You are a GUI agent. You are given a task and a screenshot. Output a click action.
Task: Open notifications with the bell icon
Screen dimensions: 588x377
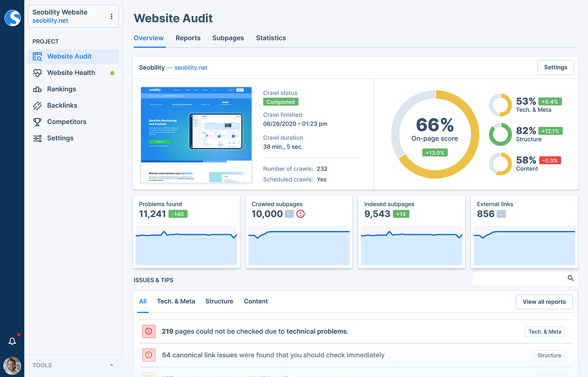click(x=12, y=341)
